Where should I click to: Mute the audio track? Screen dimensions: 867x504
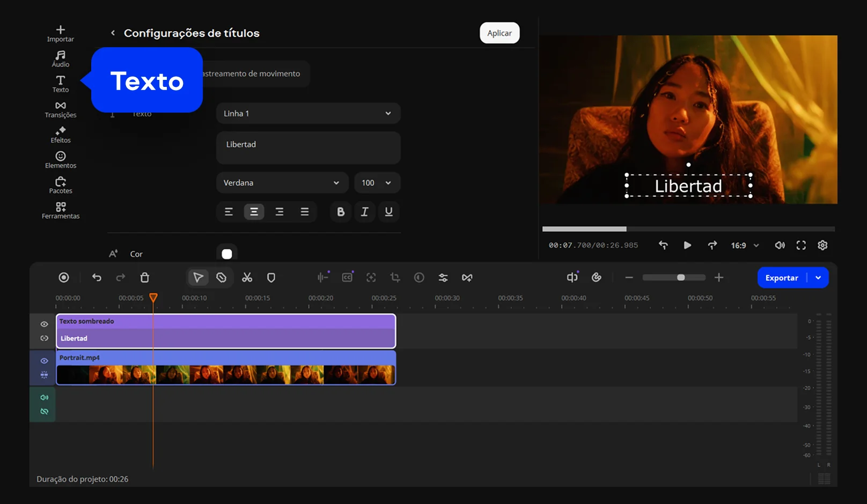[45, 397]
